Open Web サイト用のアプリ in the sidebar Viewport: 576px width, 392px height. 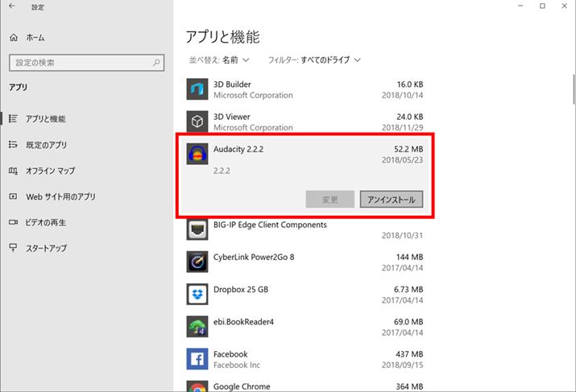point(87,196)
